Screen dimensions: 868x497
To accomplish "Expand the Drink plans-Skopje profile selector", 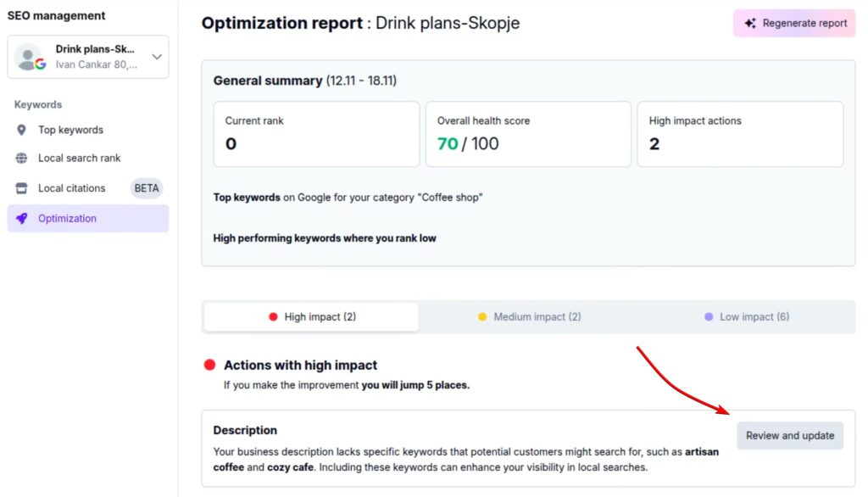I will [x=155, y=56].
